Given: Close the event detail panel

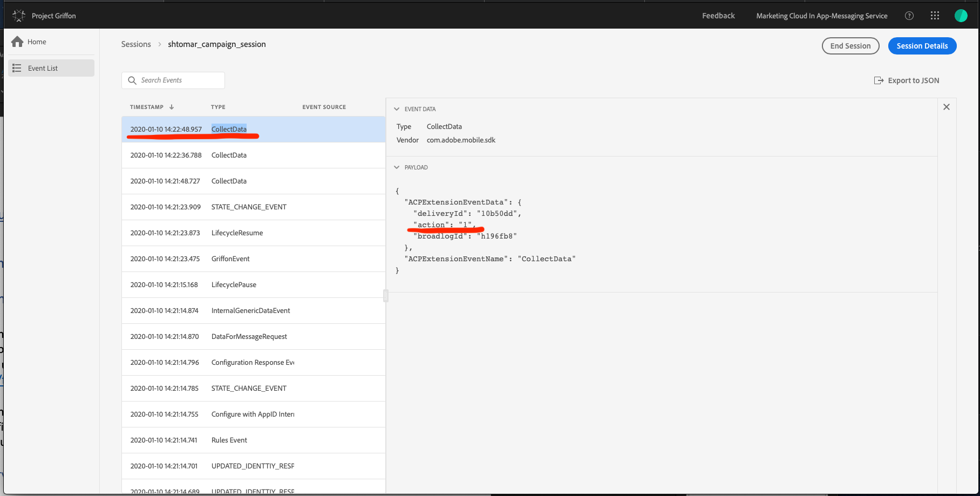Looking at the screenshot, I should point(947,107).
